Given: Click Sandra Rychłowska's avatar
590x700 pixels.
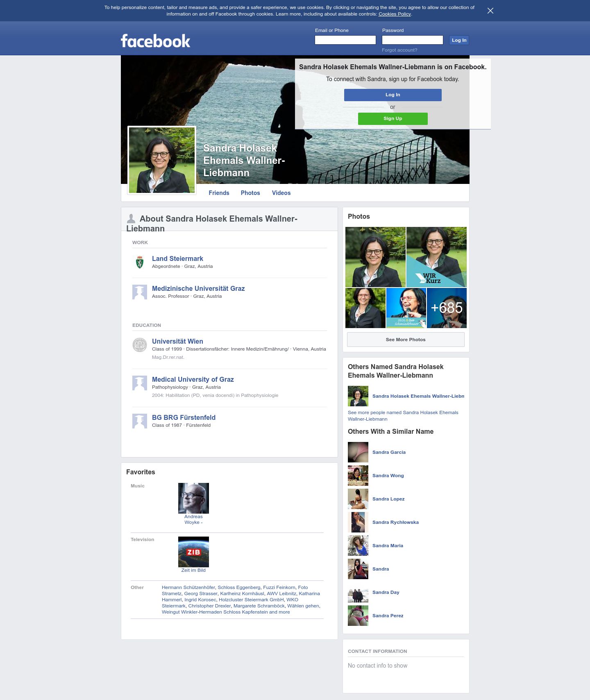Looking at the screenshot, I should (x=358, y=522).
